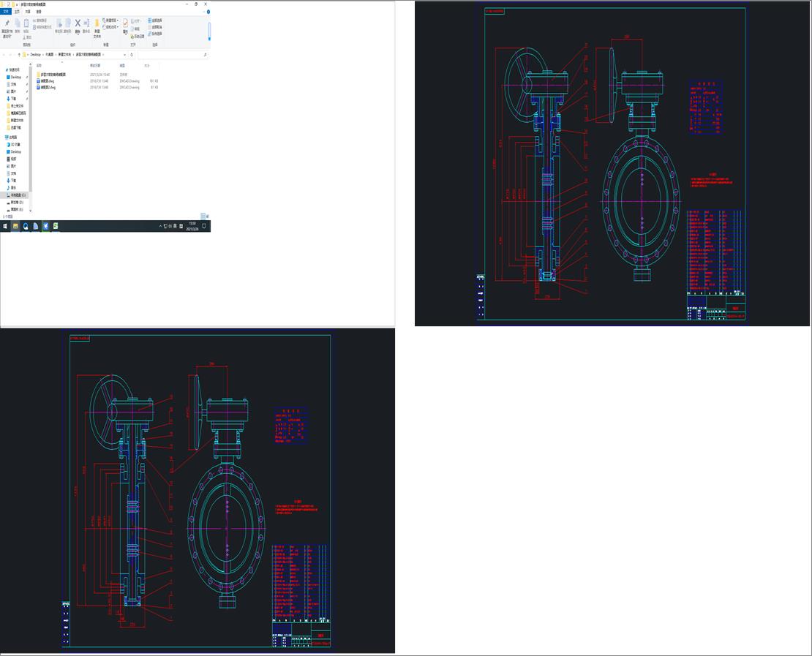Sort by the Type column header
This screenshot has width=812, height=656.
[x=122, y=66]
